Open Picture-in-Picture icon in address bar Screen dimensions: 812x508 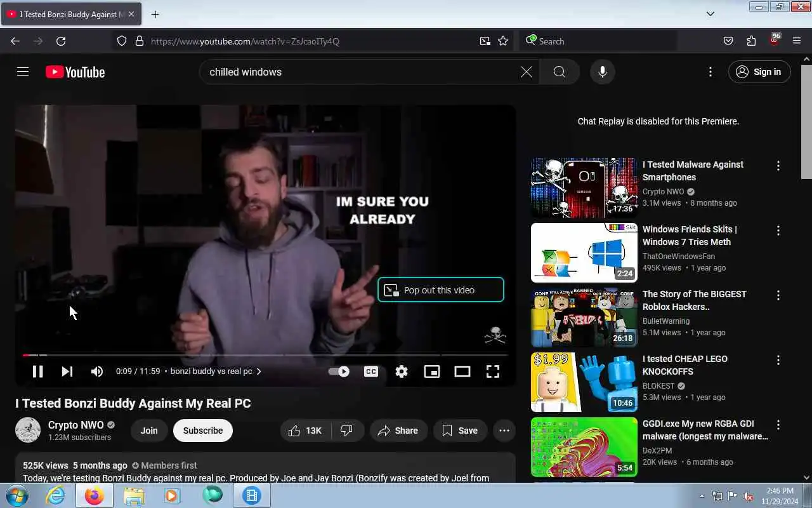[485, 41]
